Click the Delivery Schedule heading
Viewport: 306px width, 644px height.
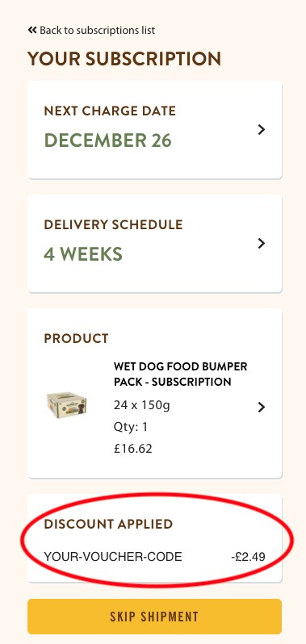[113, 224]
